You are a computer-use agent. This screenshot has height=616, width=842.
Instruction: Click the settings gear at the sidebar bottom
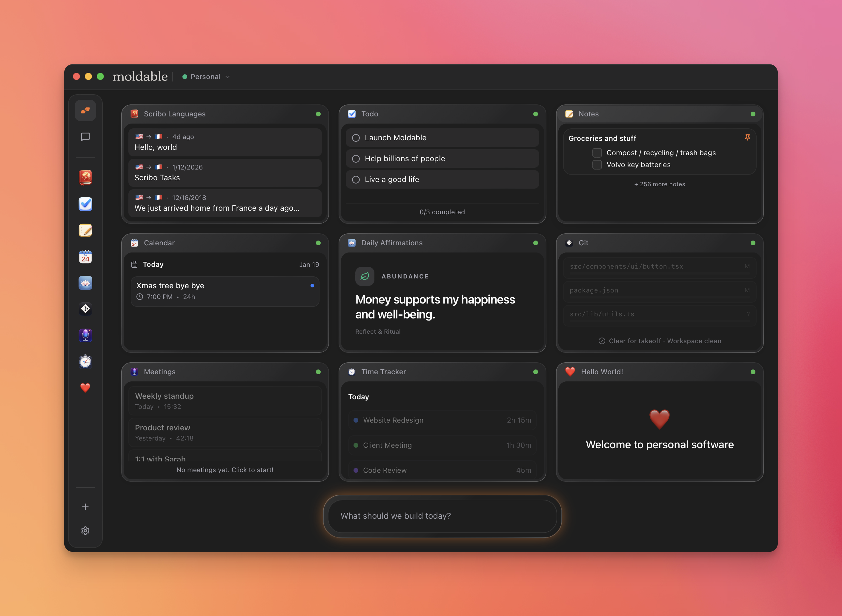[85, 531]
